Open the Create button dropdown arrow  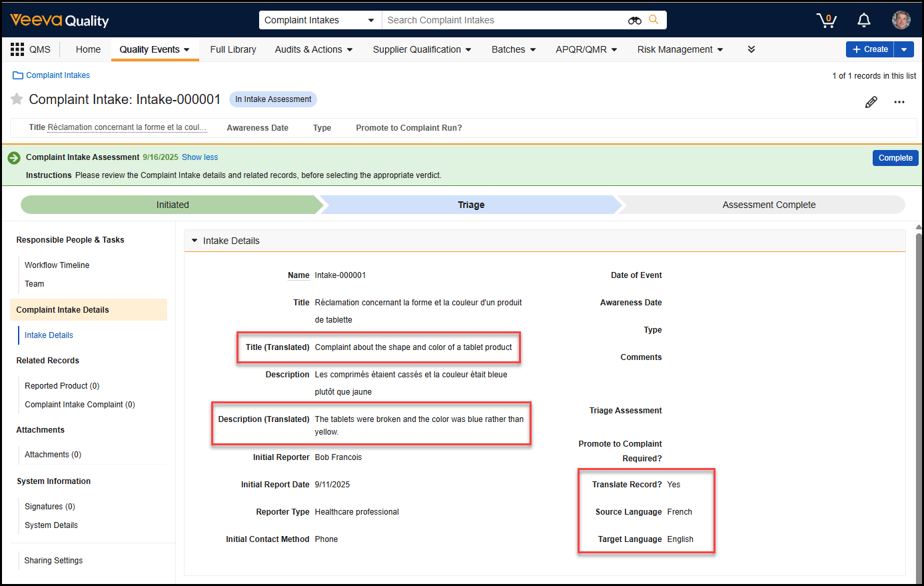tap(904, 49)
